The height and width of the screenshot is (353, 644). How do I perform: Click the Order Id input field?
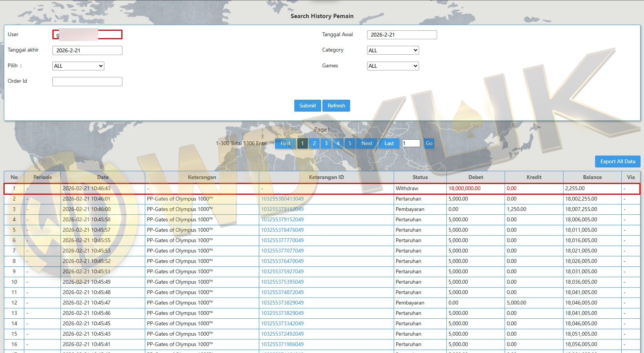[x=87, y=82]
